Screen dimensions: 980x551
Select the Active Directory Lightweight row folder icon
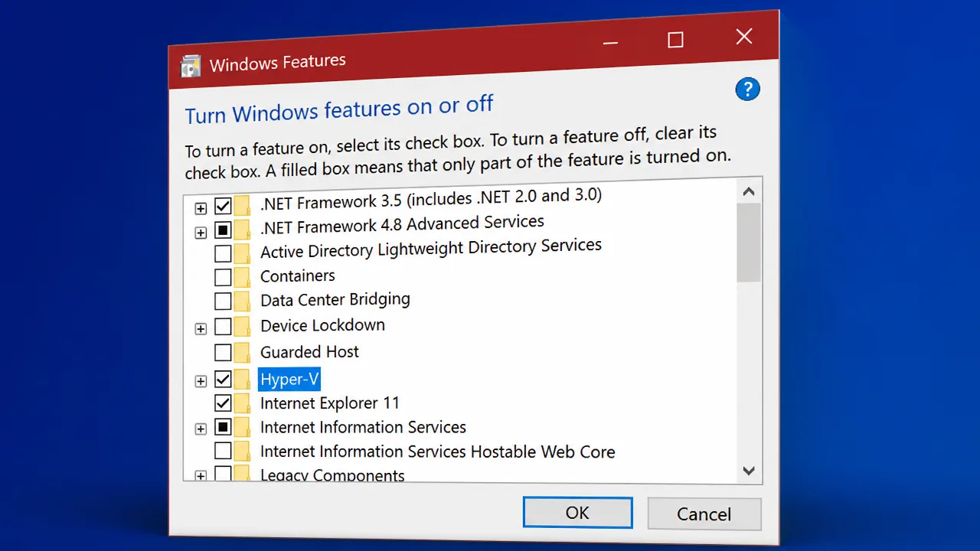242,253
